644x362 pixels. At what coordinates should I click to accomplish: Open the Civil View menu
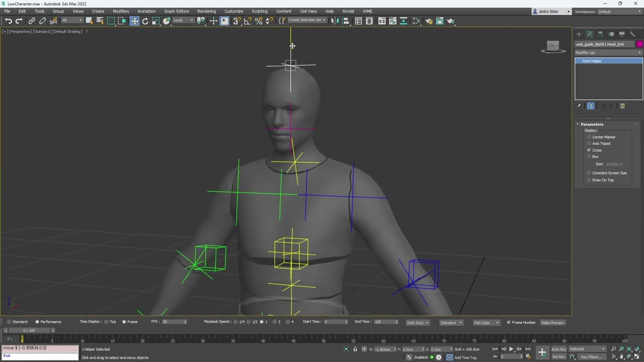pyautogui.click(x=308, y=11)
